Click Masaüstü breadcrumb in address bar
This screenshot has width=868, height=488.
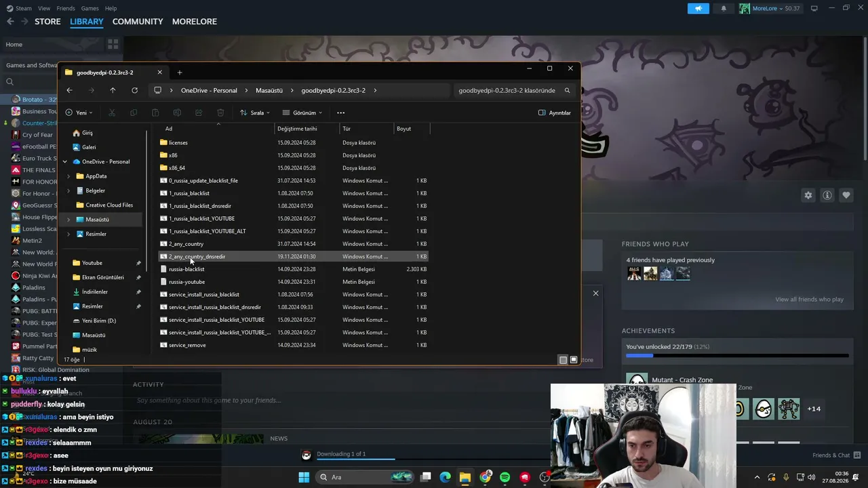tap(269, 90)
